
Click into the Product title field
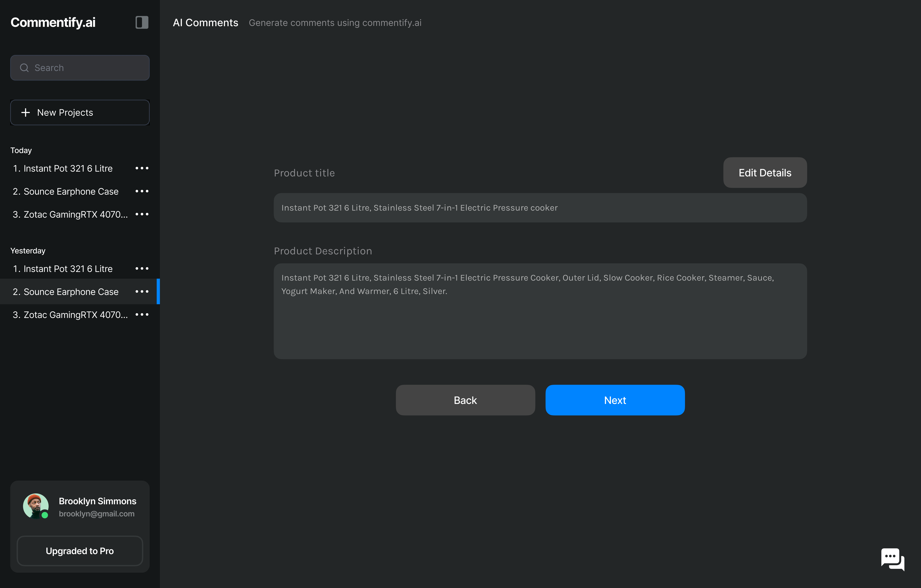pyautogui.click(x=540, y=208)
